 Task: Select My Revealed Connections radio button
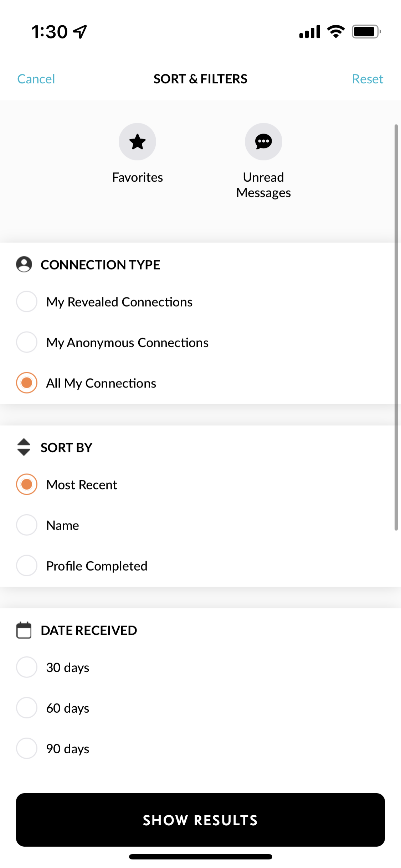pyautogui.click(x=27, y=302)
